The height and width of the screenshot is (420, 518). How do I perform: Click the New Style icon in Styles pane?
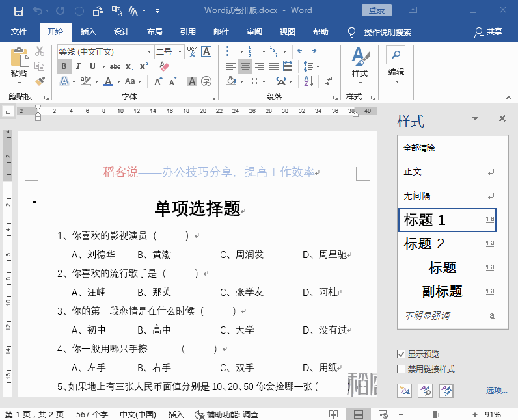click(x=405, y=391)
